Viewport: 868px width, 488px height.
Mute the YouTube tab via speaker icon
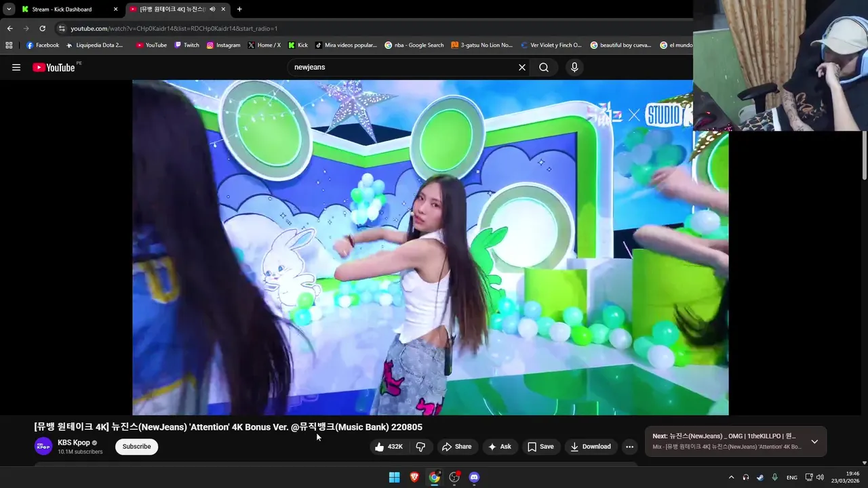212,9
